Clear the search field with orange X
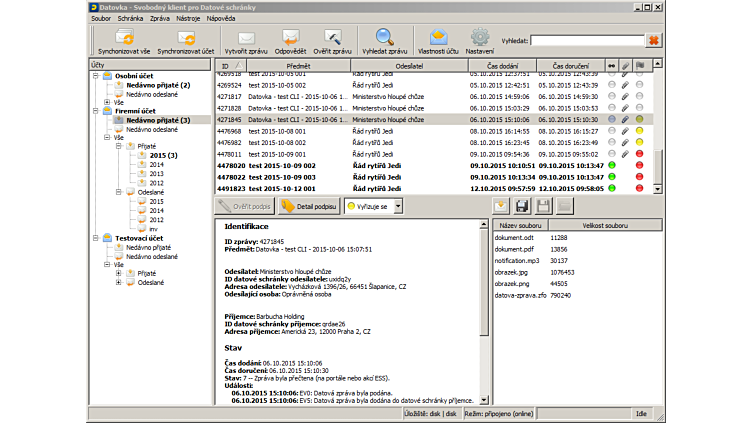 pyautogui.click(x=654, y=41)
